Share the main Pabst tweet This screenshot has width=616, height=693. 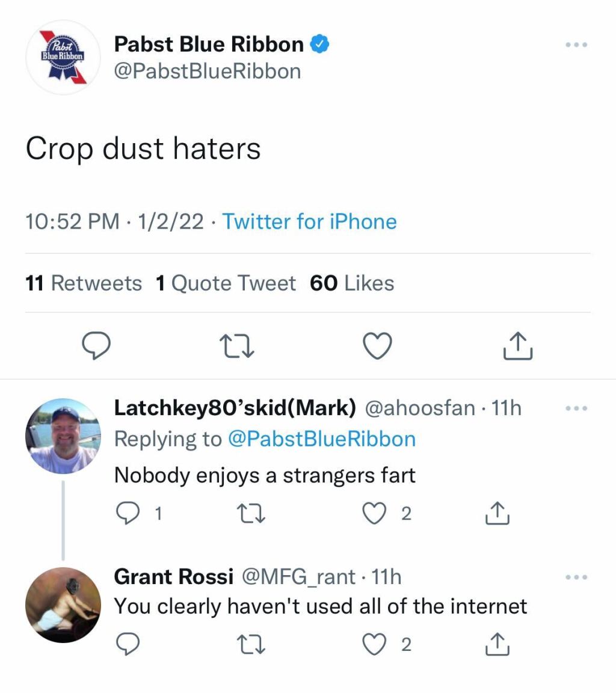pos(518,346)
